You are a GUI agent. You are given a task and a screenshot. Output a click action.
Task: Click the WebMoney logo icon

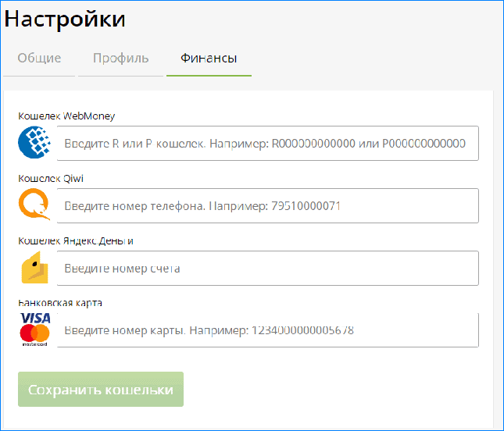click(x=34, y=142)
